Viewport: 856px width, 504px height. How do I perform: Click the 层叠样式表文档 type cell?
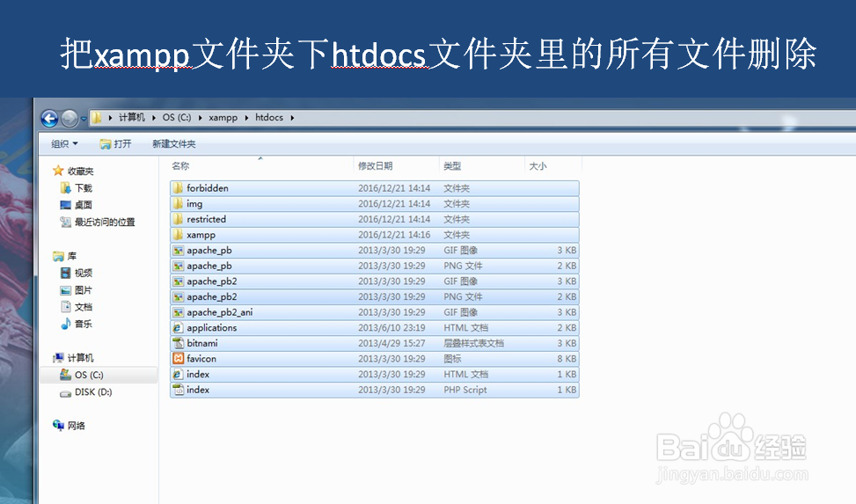[473, 343]
